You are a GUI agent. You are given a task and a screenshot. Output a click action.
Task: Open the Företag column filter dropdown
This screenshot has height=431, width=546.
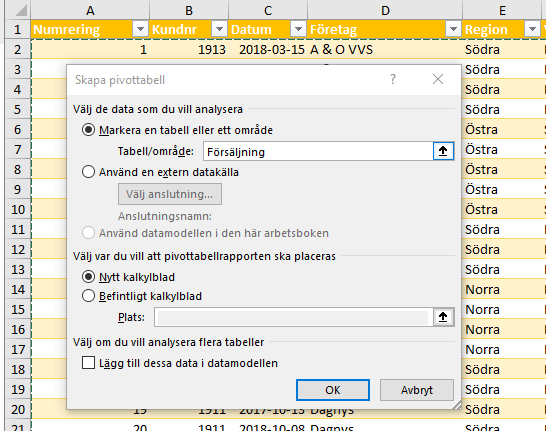[453, 29]
